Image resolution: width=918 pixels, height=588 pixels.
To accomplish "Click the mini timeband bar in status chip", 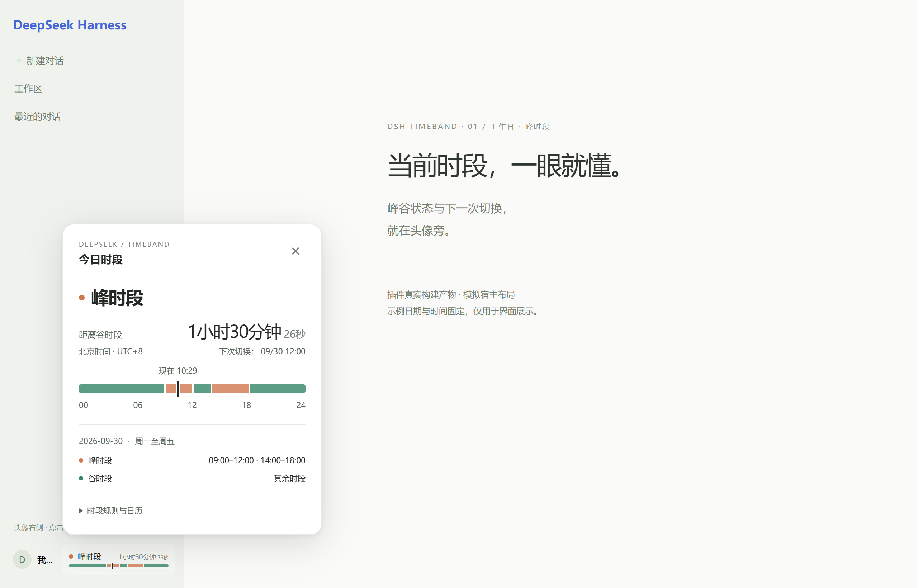I will tap(118, 566).
